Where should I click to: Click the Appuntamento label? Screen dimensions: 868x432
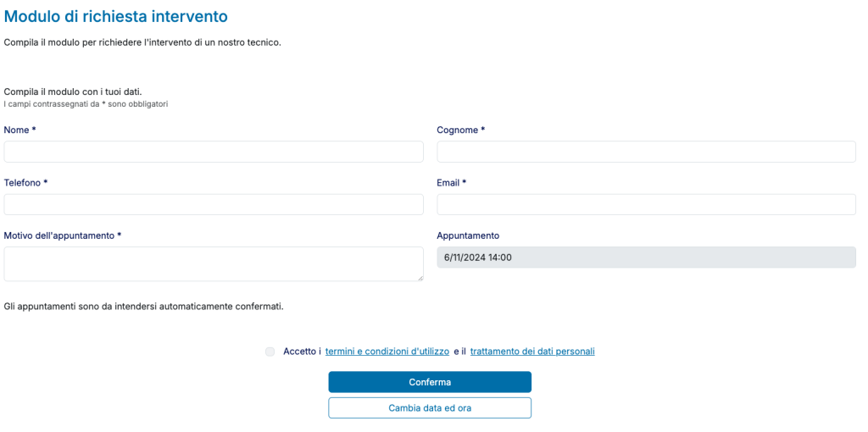coord(468,235)
